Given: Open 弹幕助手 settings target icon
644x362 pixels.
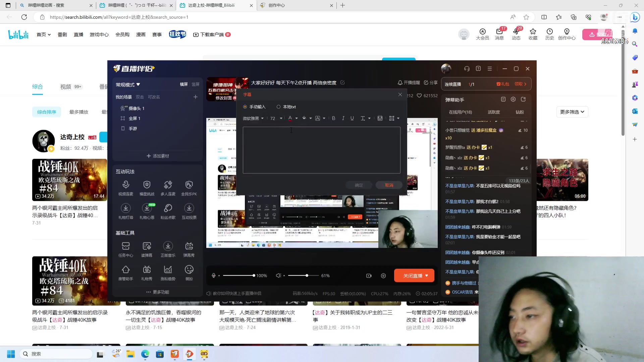Looking at the screenshot, I should tap(513, 99).
